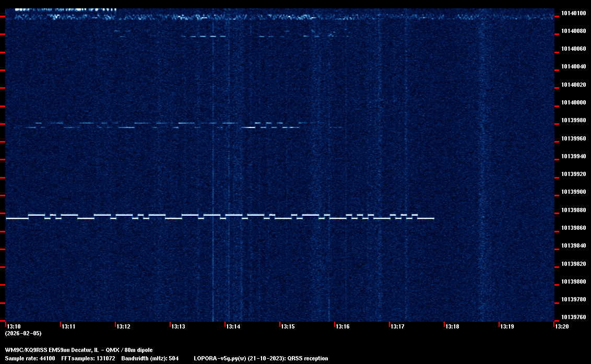Click the 13:18 time axis label

pos(452,327)
